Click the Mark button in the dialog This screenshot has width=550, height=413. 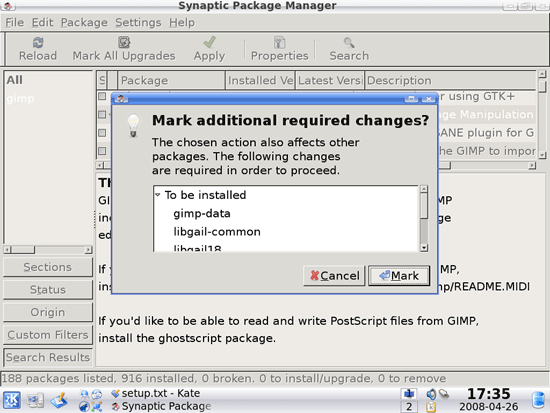pyautogui.click(x=399, y=276)
